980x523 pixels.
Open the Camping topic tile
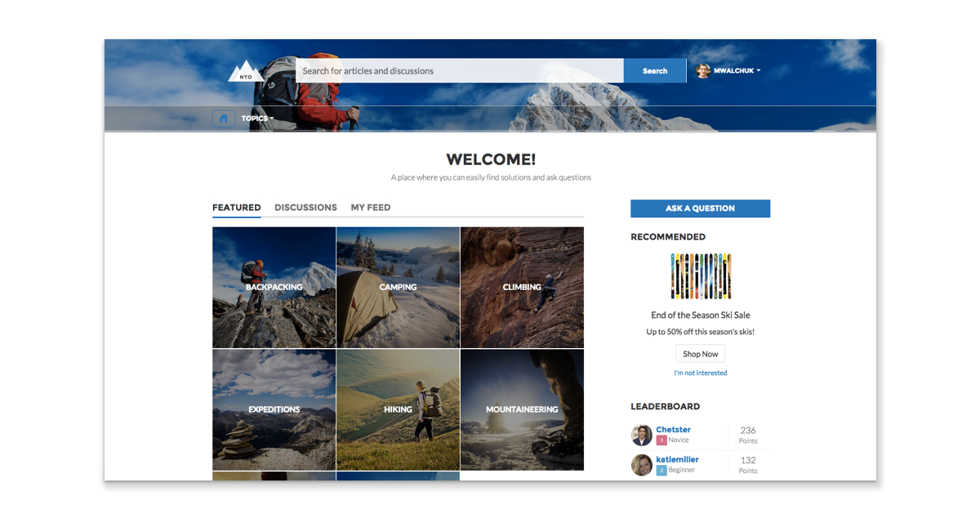[x=398, y=288]
